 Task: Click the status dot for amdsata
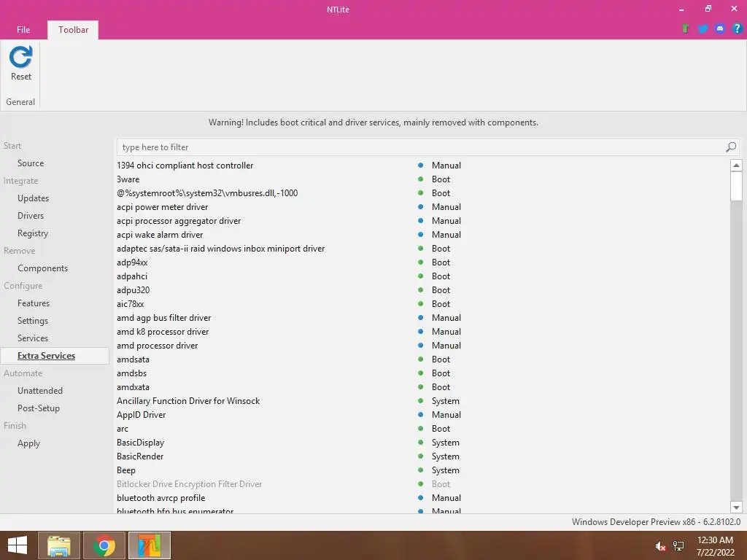pos(421,359)
